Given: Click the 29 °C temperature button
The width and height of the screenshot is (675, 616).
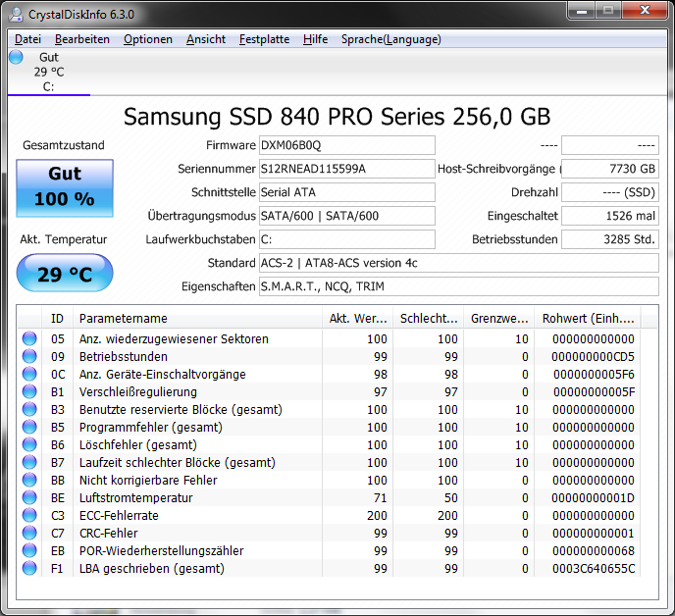Looking at the screenshot, I should coord(65,273).
